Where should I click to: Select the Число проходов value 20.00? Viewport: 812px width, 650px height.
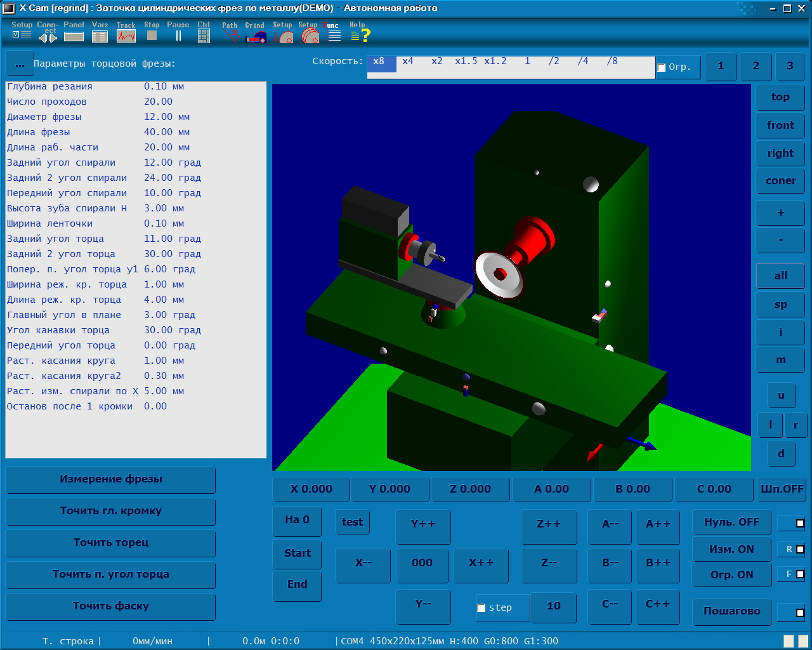coord(158,102)
